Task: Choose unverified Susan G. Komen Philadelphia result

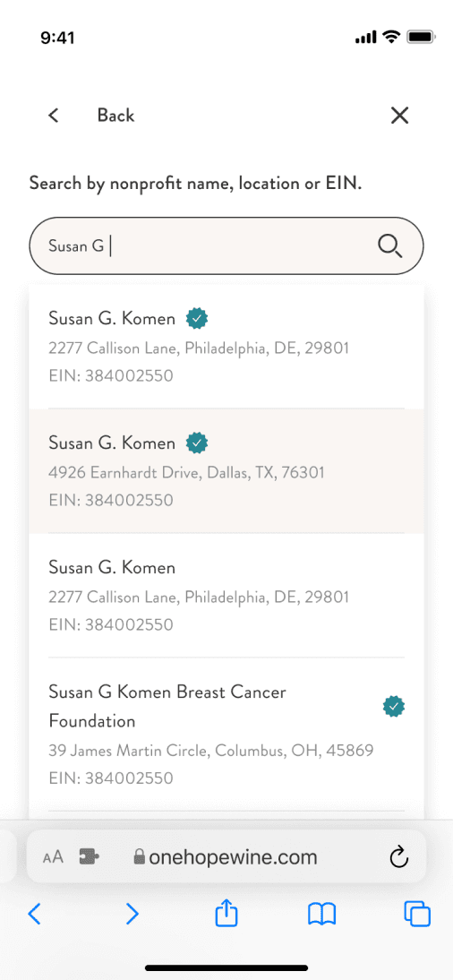Action: click(x=226, y=596)
